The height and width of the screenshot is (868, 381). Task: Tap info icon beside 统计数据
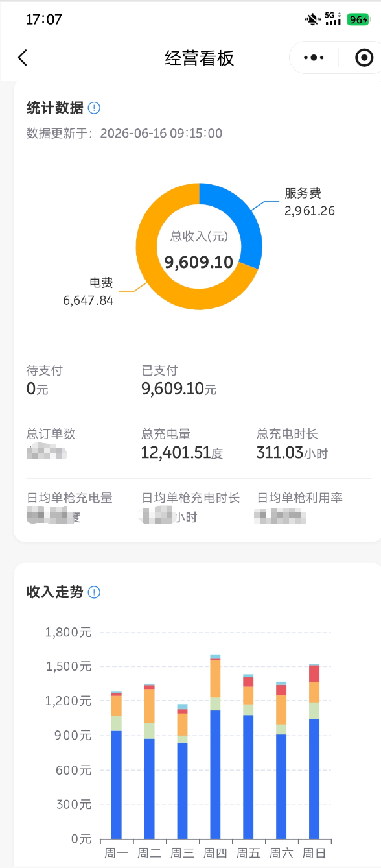[x=94, y=108]
